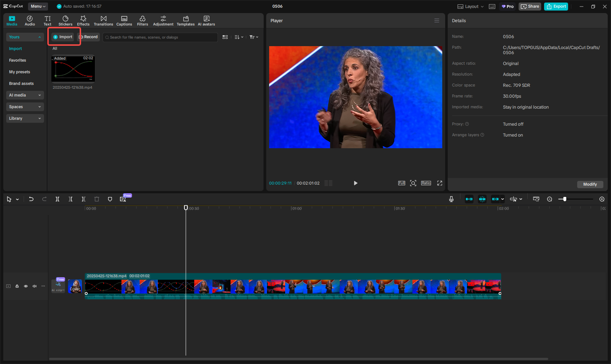Screen dimensions: 611x364
Task: Switch to the Captions tab
Action: [124, 21]
